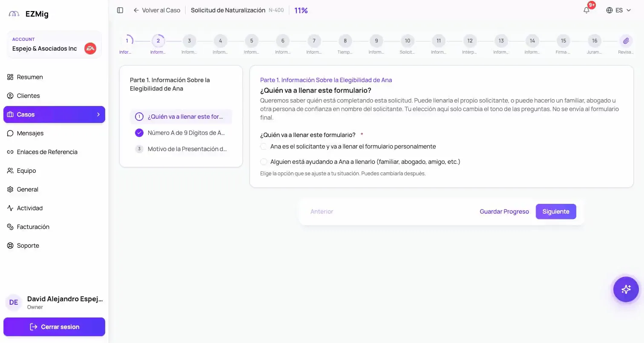Jump to step 8 Tiemp... in stepper
The height and width of the screenshot is (343, 644).
coord(345,41)
